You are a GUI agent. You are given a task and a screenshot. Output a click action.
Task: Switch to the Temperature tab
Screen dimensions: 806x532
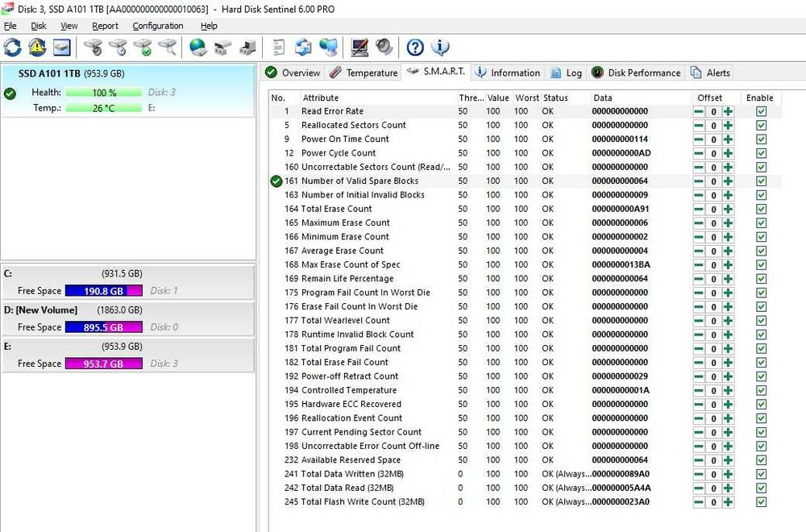(x=364, y=73)
